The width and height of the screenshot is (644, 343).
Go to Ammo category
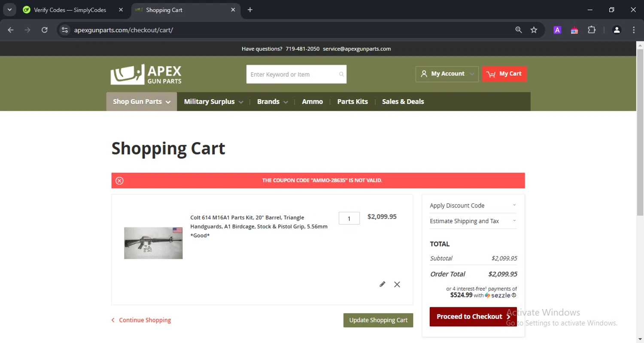click(313, 102)
